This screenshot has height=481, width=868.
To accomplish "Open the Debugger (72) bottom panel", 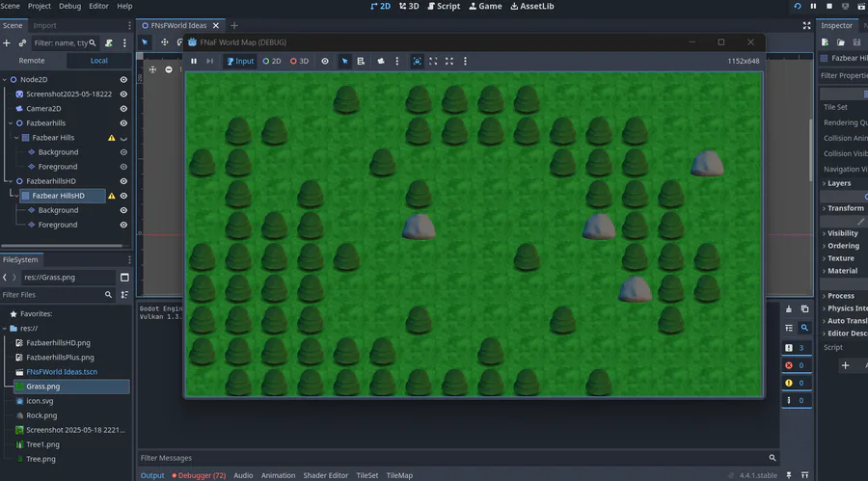I will [x=199, y=475].
